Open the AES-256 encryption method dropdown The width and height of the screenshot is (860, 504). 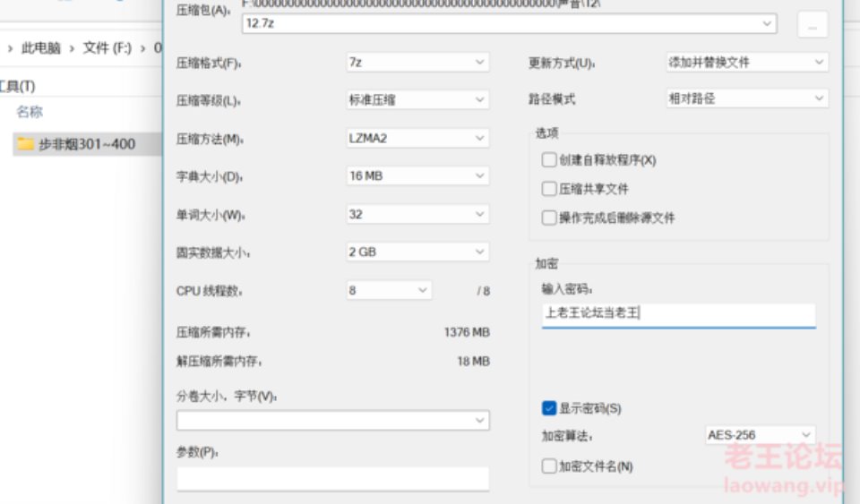760,435
